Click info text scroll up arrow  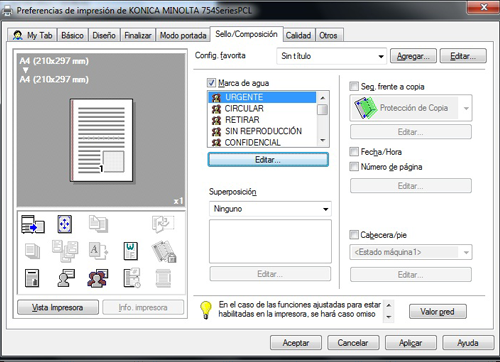[x=389, y=305]
